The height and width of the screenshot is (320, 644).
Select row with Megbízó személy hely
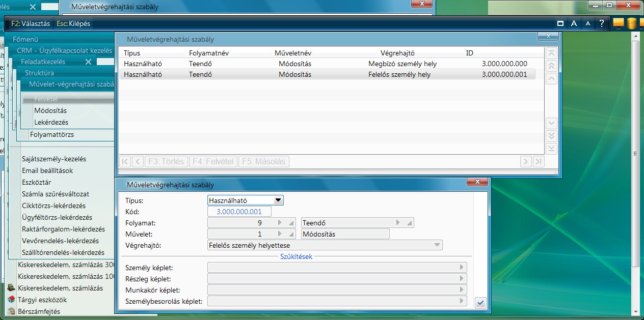tap(327, 64)
